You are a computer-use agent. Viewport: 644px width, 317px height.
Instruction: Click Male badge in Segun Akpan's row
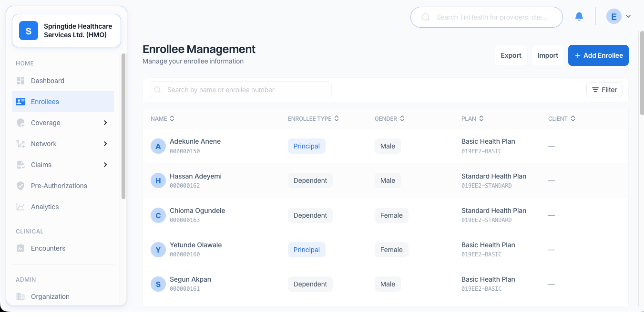point(388,284)
